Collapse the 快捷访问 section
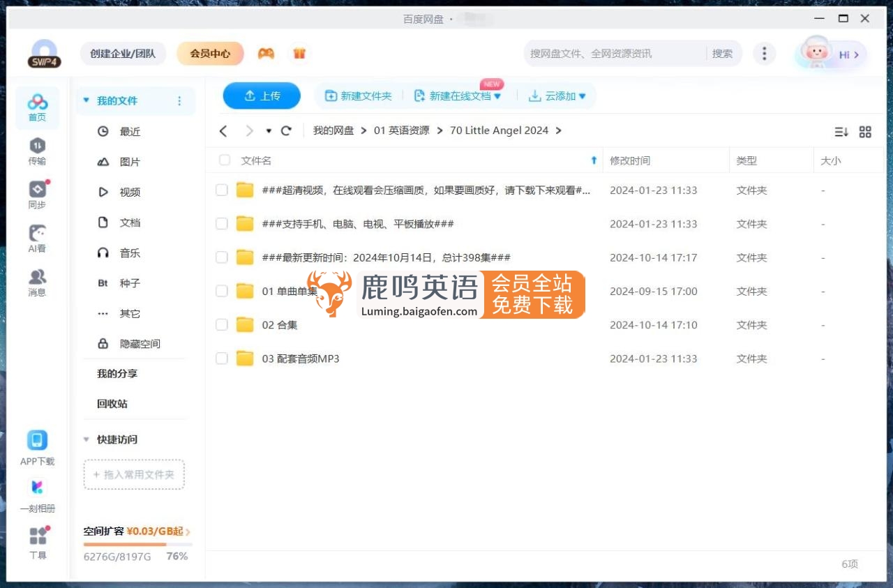Viewport: 893px width, 588px height. coord(87,439)
